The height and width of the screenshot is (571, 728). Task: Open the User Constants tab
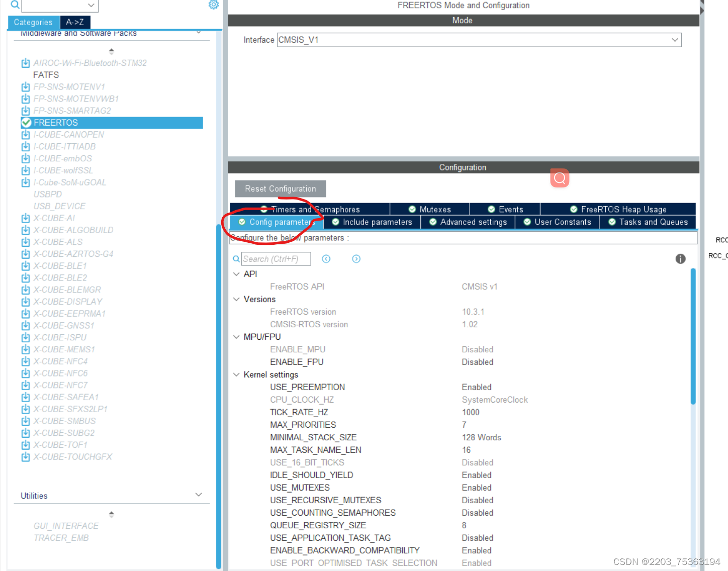(x=557, y=222)
